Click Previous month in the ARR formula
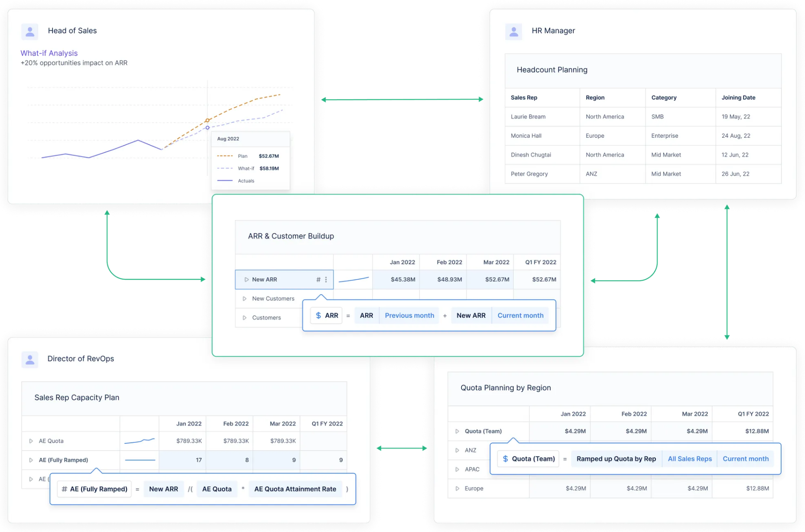805x532 pixels. (409, 315)
